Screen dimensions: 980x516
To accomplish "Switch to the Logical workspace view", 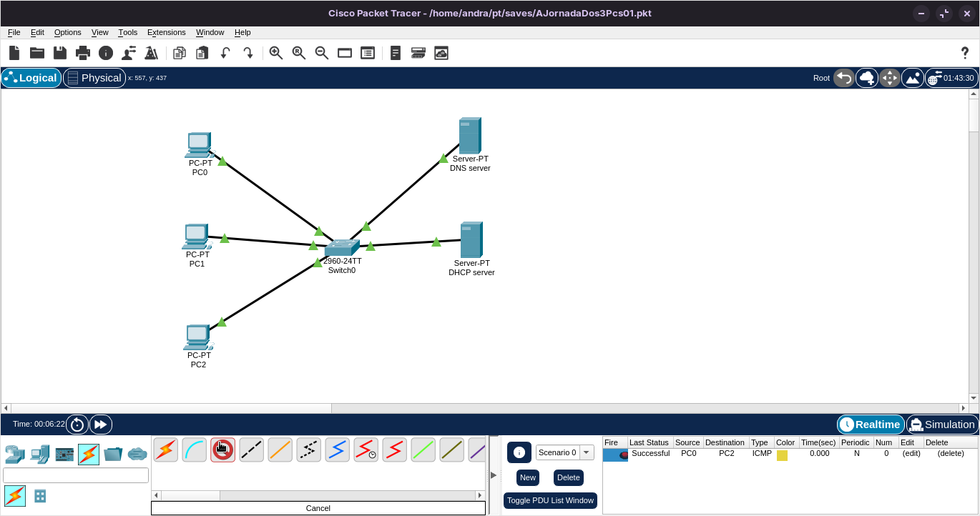I will 31,78.
